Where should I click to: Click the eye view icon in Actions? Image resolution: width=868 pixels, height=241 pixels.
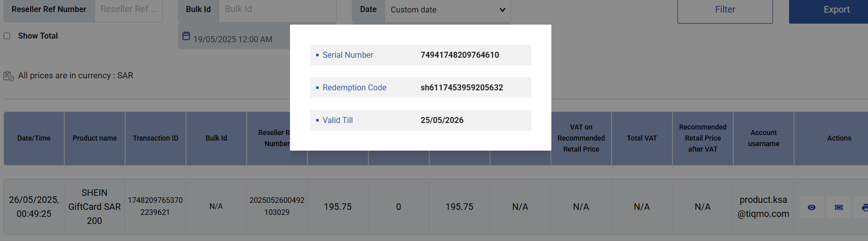[811, 207]
